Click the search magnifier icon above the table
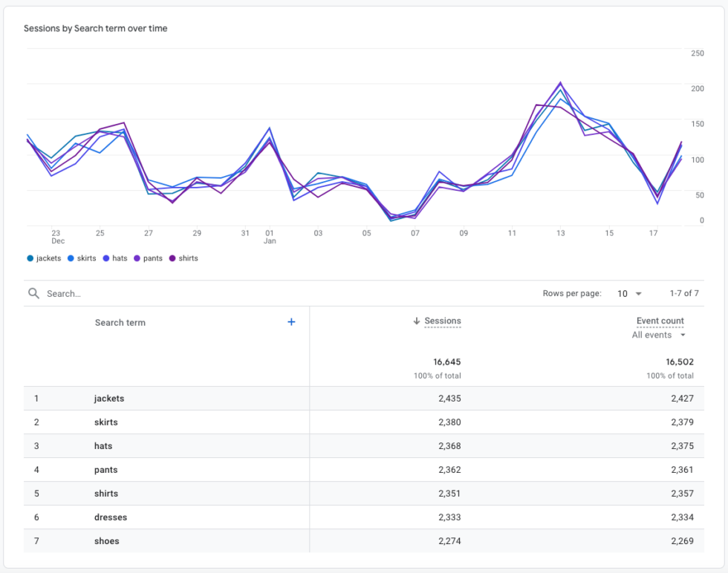The width and height of the screenshot is (728, 573). click(33, 292)
